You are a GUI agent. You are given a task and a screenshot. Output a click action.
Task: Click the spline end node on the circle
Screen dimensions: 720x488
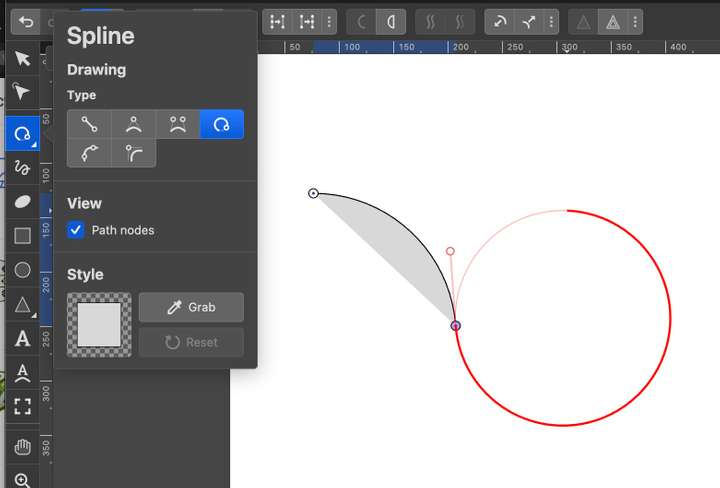[x=456, y=325]
